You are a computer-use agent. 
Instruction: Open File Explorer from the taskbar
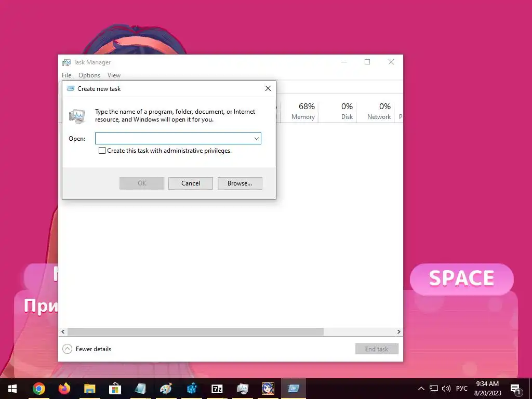point(89,389)
